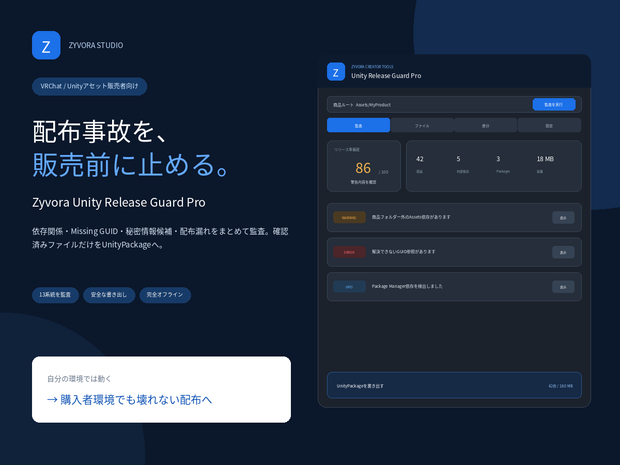Screen dimensions: 620x465
Task: Open the show button on the INFO row
Action: [x=563, y=287]
